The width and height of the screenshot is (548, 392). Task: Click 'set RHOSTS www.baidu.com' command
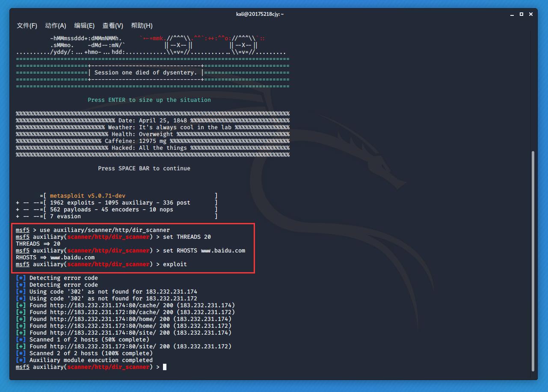pyautogui.click(x=204, y=250)
